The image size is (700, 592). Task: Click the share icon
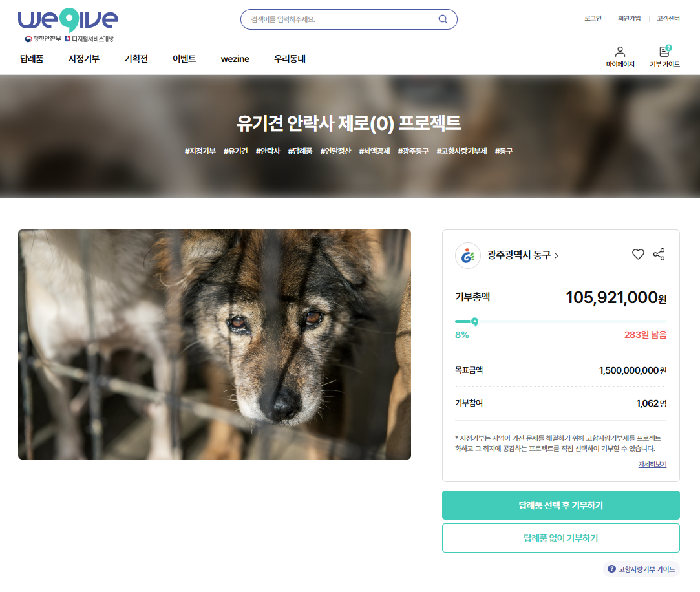(x=659, y=254)
